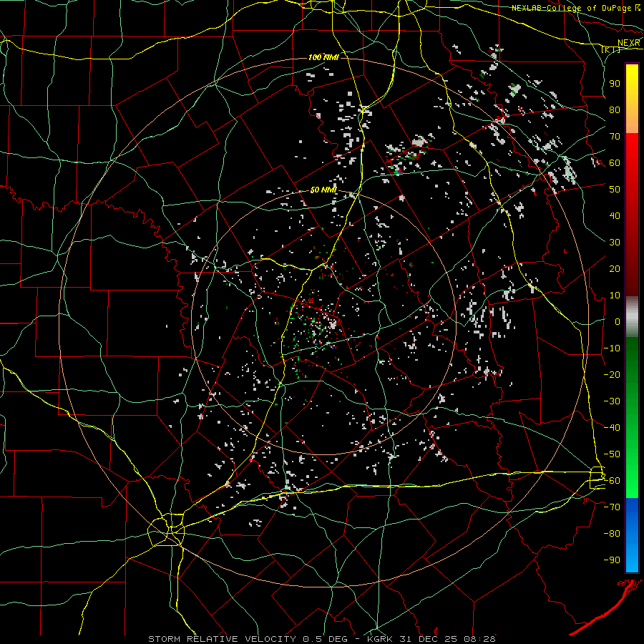This screenshot has height=644, width=644.
Task: Click the positive 30 value on the velocity scale
Action: 615,243
